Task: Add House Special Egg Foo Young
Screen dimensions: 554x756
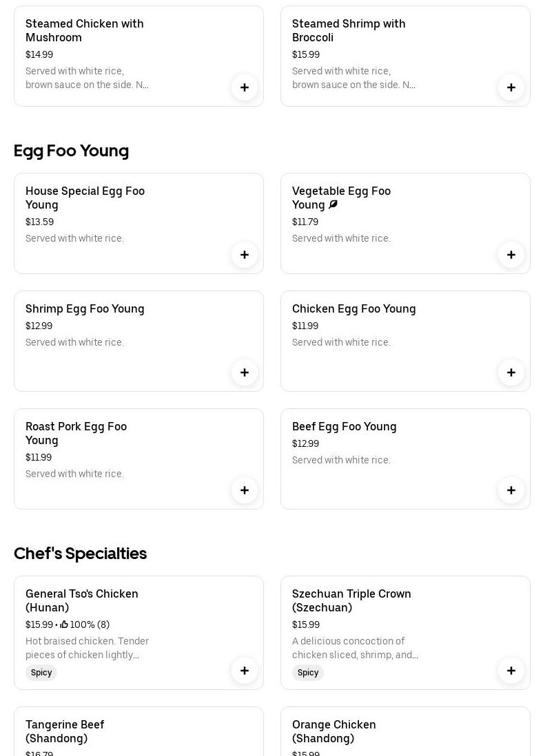Action: click(245, 255)
